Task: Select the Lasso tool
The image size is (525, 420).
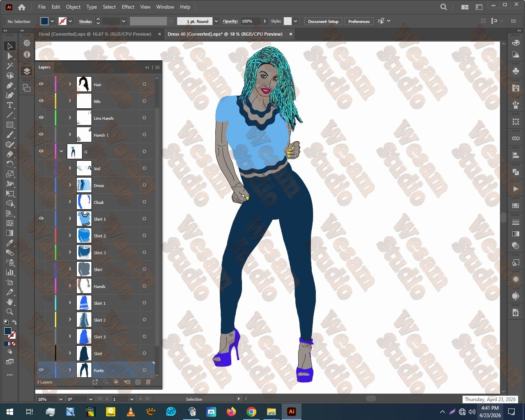Action: click(10, 75)
